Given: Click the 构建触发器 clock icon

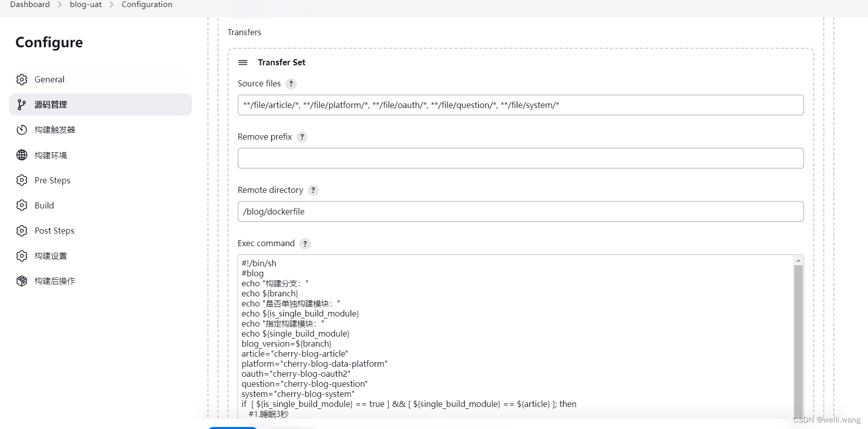Looking at the screenshot, I should [22, 130].
